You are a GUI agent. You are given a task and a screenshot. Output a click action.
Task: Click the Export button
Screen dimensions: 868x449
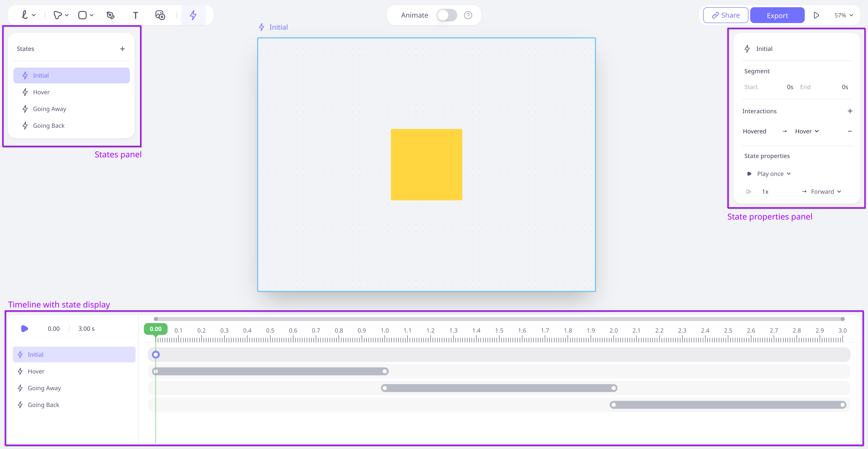777,16
